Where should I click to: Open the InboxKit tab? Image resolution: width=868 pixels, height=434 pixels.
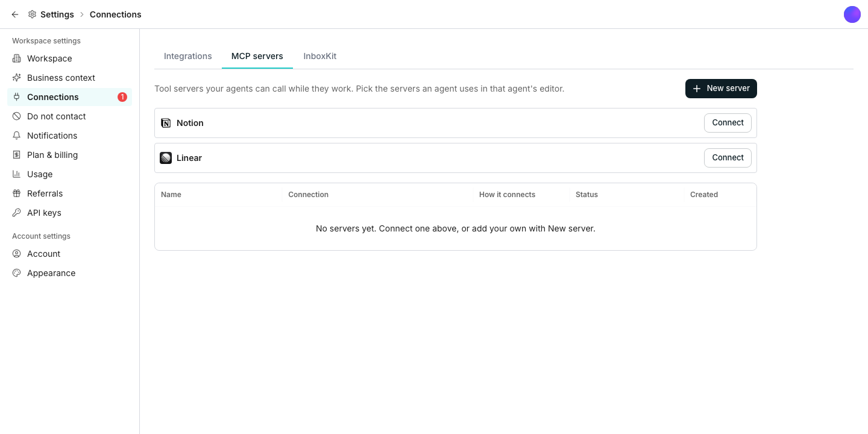pos(320,56)
